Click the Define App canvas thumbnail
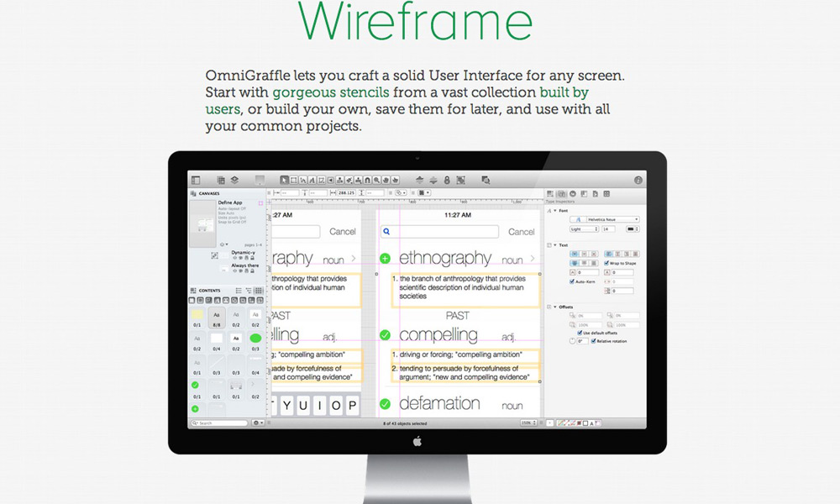 (x=202, y=225)
